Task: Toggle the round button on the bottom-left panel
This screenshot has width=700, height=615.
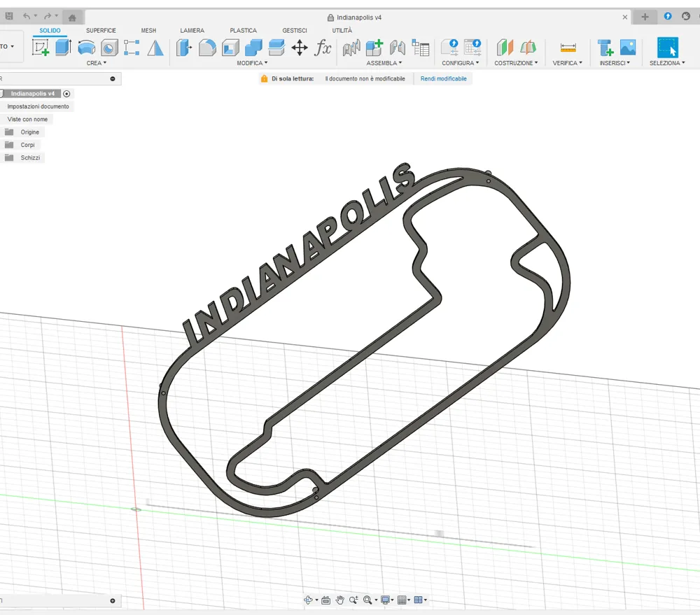Action: 113,601
